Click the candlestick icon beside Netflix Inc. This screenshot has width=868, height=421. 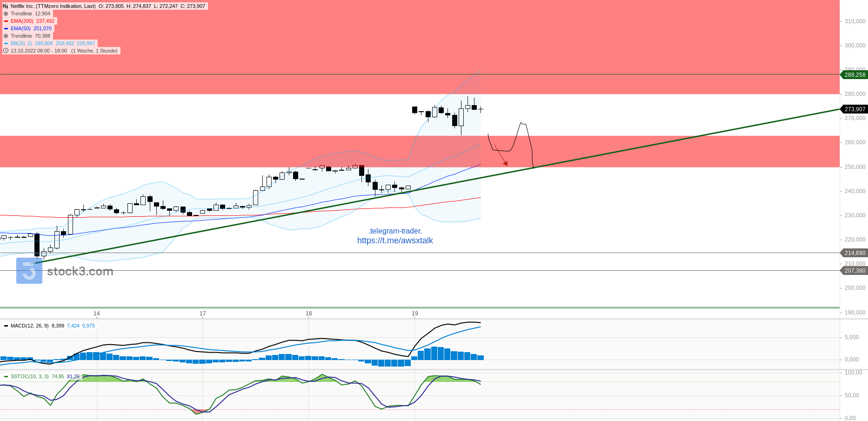(6, 6)
